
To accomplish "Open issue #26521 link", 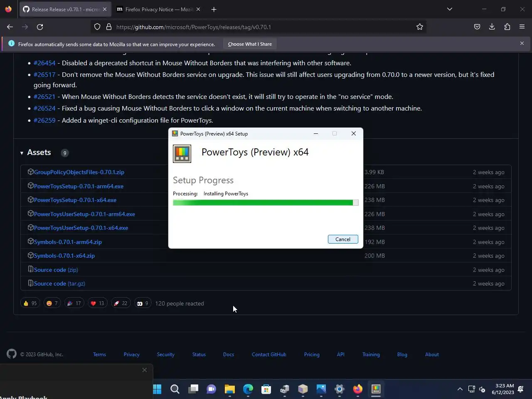I will (x=44, y=96).
